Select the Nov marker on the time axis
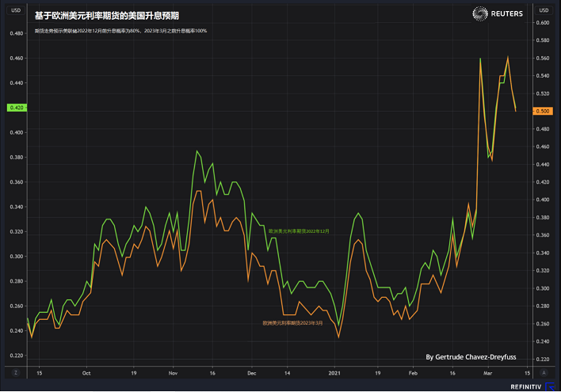 tap(174, 371)
